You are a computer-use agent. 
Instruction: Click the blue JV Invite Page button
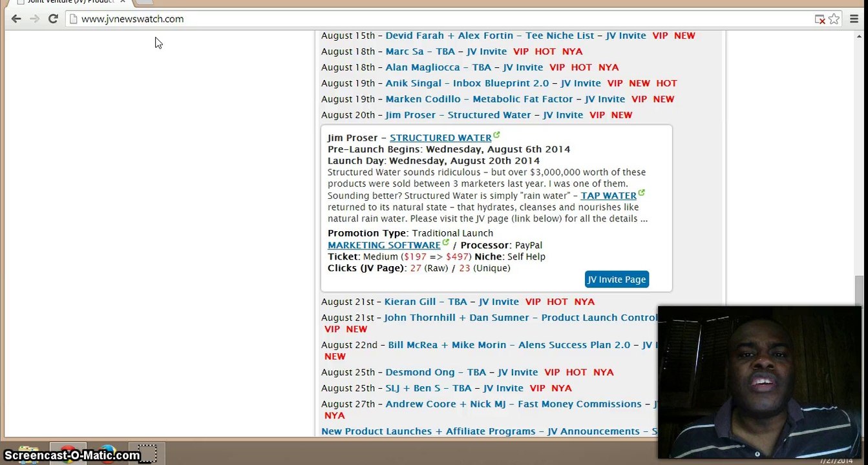pyautogui.click(x=617, y=279)
